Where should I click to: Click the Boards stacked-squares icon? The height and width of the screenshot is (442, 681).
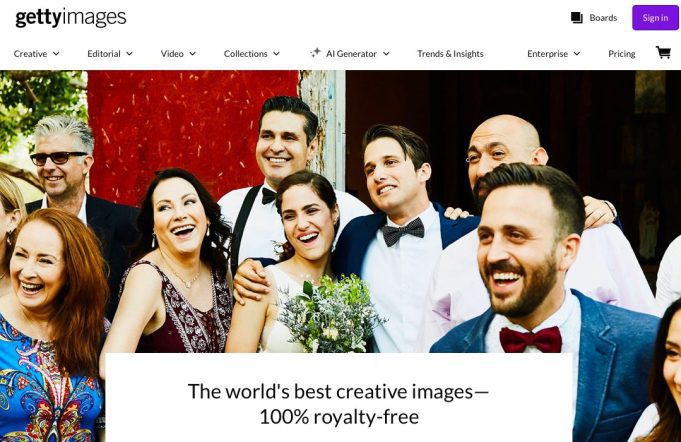coord(577,18)
